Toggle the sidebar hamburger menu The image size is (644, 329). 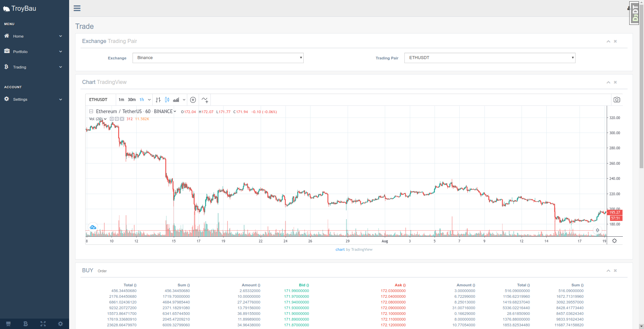click(77, 8)
